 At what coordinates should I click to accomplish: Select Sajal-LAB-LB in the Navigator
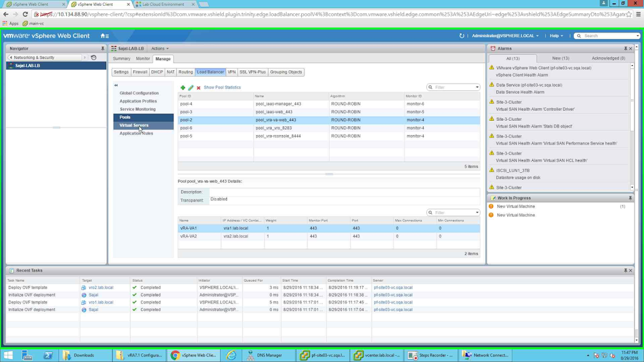(x=56, y=65)
